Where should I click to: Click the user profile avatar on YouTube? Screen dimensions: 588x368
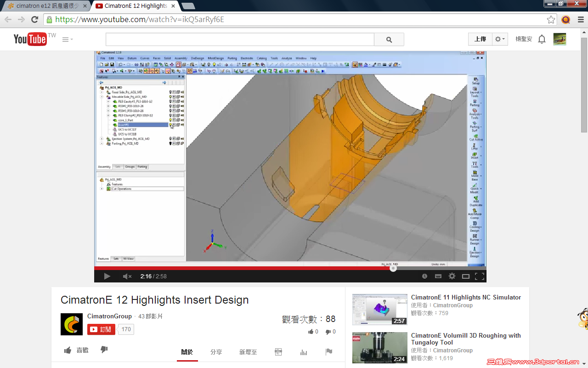tap(560, 39)
